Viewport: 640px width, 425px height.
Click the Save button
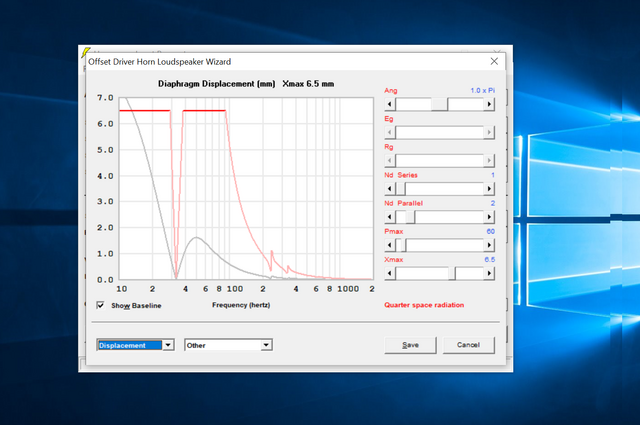410,345
